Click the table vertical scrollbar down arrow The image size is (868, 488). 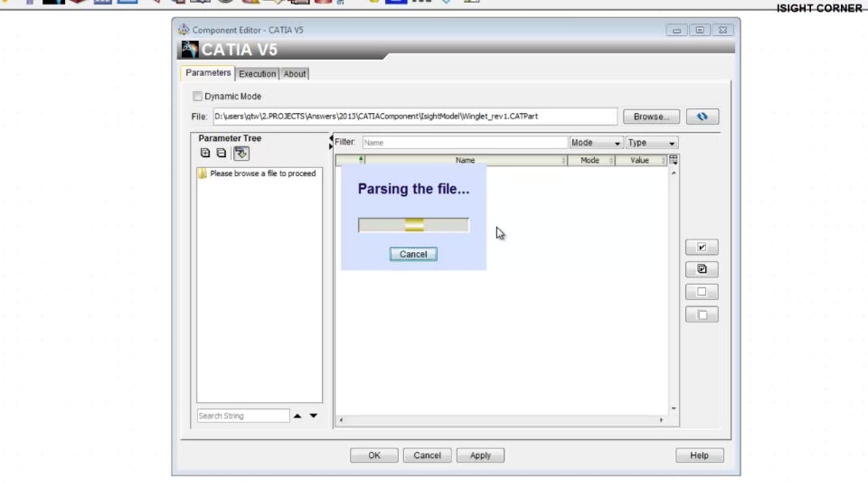tap(674, 408)
